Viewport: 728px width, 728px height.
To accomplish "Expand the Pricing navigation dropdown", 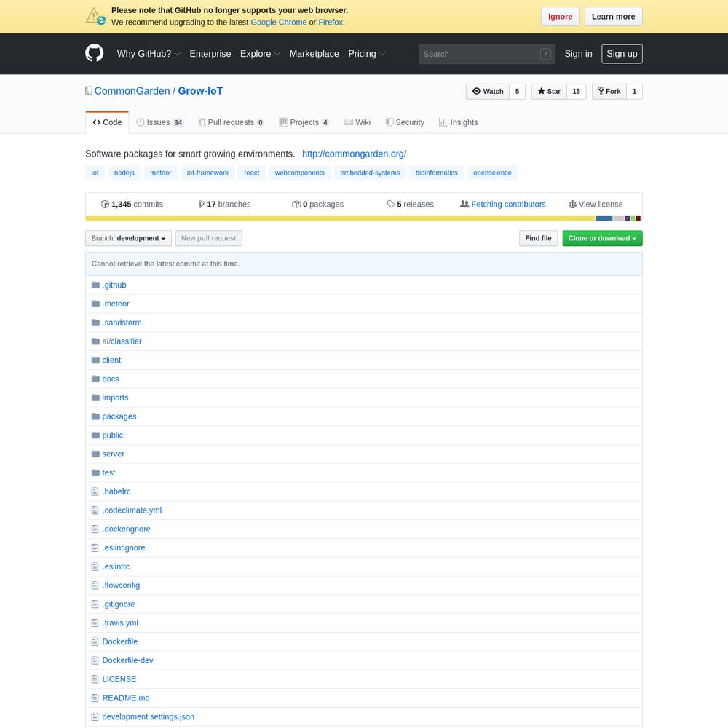I will [x=367, y=54].
